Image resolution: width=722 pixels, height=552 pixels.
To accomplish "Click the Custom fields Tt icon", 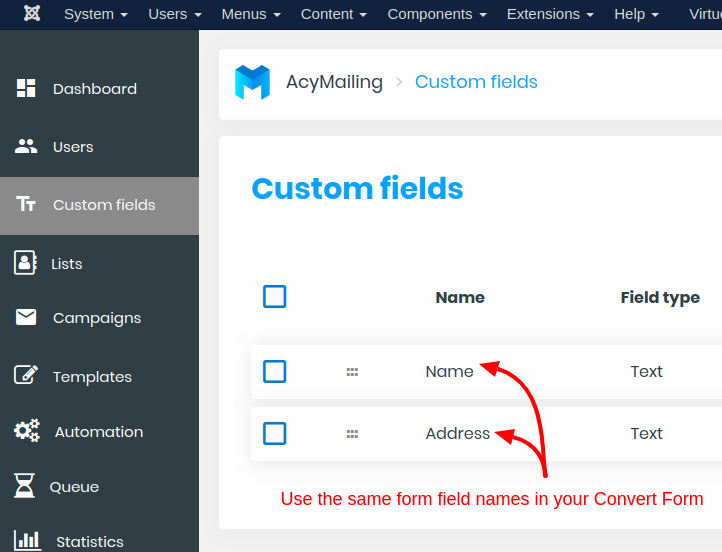I will point(26,204).
